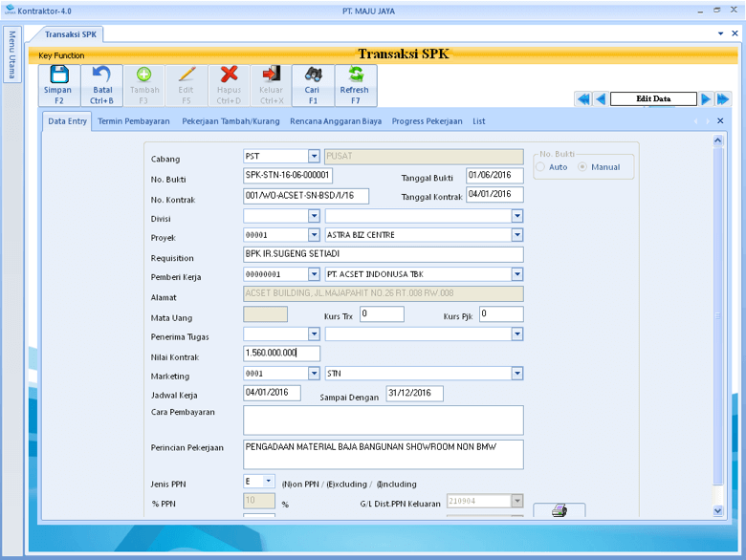Close the inner tab panel
The image size is (746, 560).
(x=720, y=120)
